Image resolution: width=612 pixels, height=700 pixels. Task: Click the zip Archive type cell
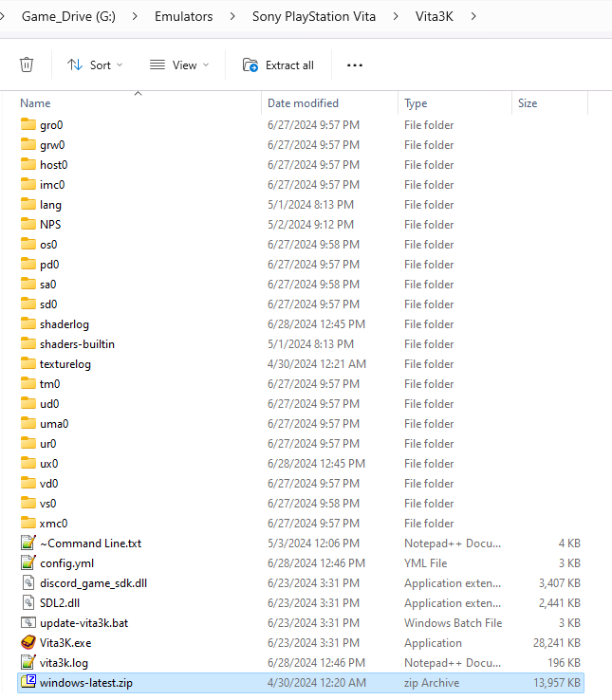tap(432, 683)
